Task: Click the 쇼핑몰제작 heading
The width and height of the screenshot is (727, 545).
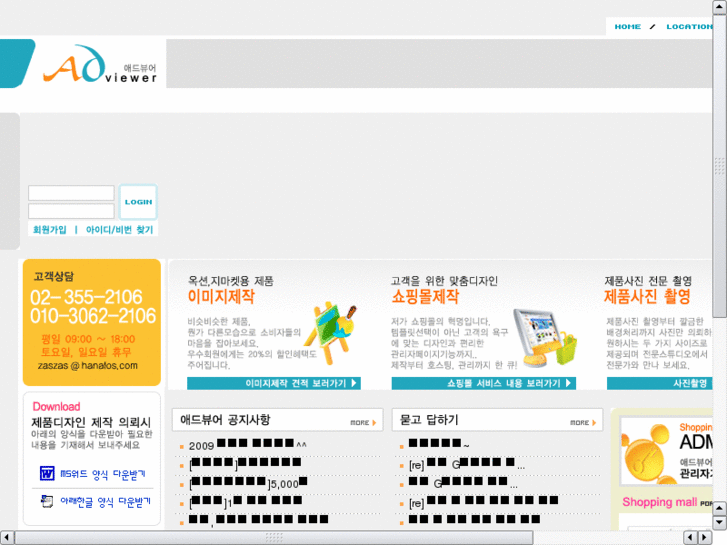Action: click(x=425, y=296)
